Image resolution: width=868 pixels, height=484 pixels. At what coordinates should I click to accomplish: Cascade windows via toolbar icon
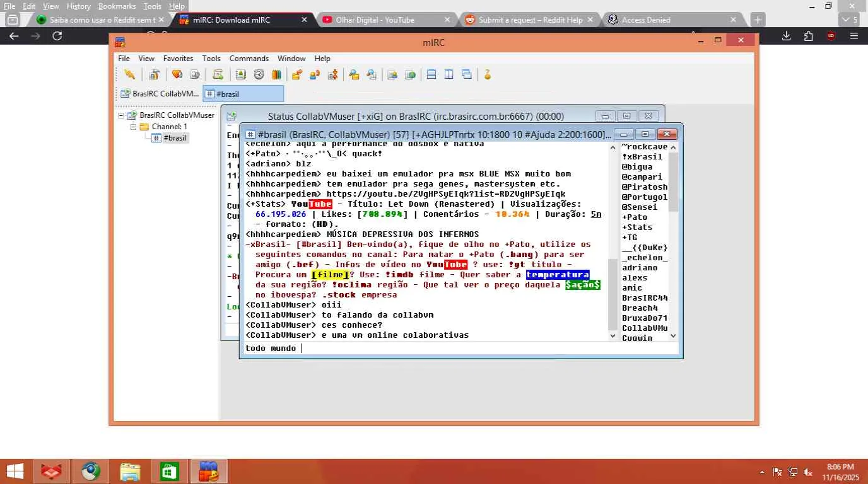pyautogui.click(x=467, y=74)
